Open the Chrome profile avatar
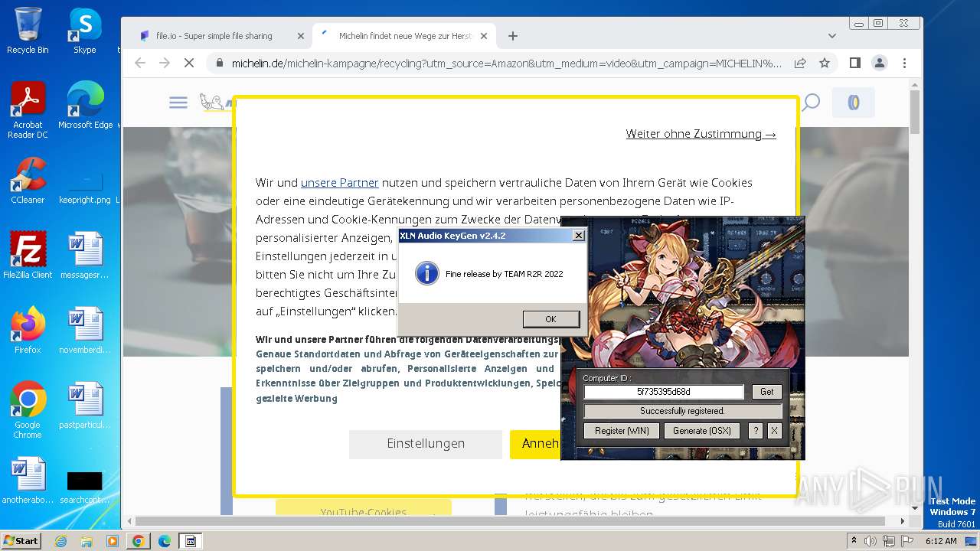Viewport: 980px width, 551px height. click(x=880, y=63)
